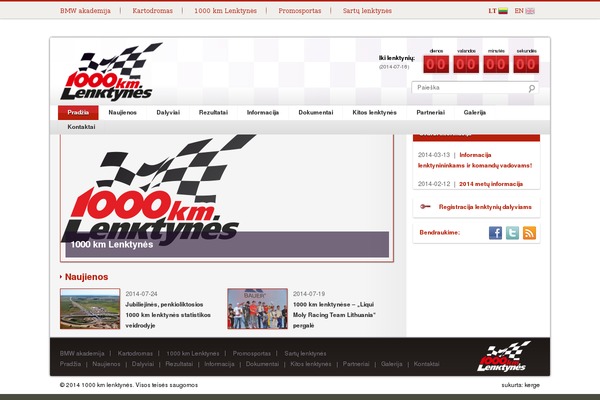600x400 pixels.
Task: Open the Dalyviai menu item
Action: tap(168, 113)
